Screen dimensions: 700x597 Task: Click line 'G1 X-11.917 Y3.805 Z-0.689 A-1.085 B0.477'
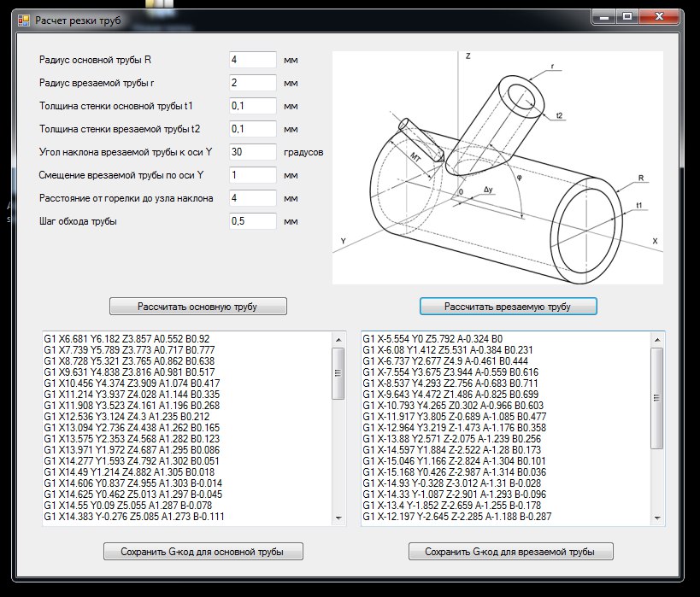tap(455, 416)
